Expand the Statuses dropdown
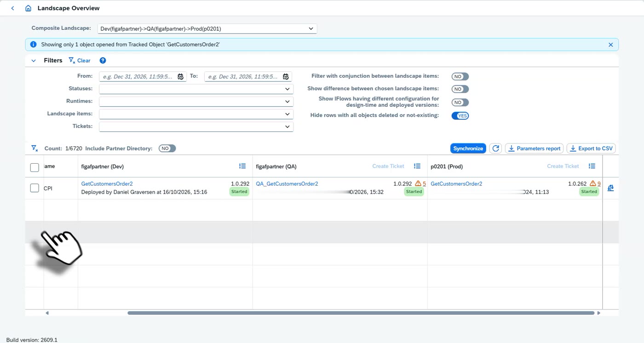Screen dimensions: 644x343 (x=287, y=89)
